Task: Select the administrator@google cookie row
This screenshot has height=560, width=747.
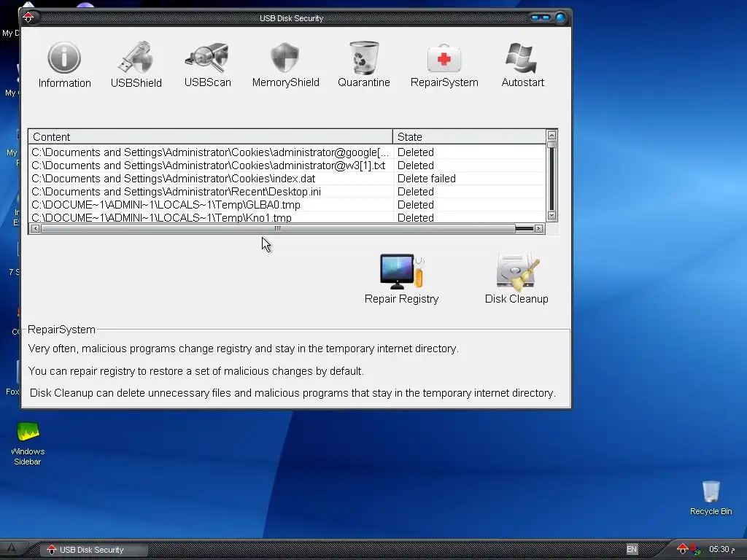Action: click(x=287, y=152)
